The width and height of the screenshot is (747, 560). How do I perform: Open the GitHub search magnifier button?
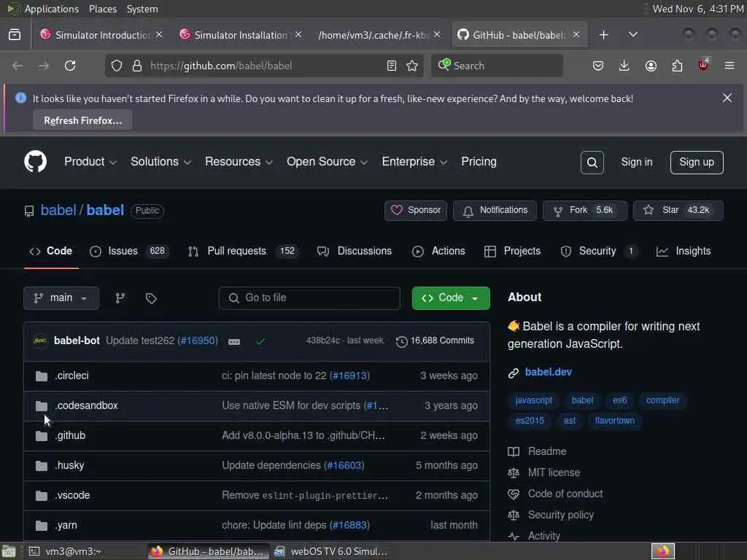click(x=592, y=163)
